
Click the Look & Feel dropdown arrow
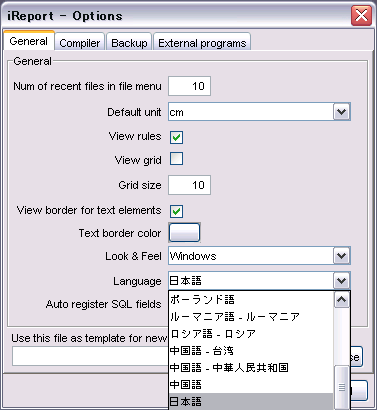342,256
